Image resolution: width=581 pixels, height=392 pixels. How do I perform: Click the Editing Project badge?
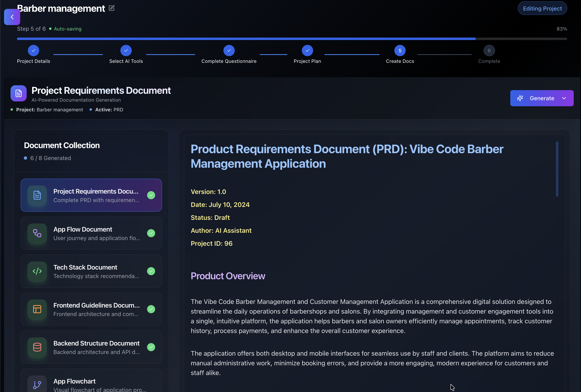click(x=542, y=8)
